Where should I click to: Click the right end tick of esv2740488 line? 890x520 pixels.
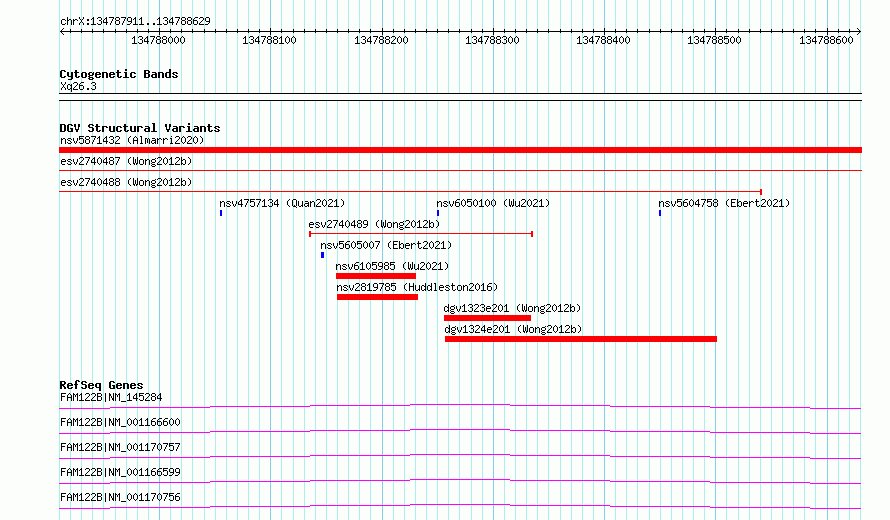click(x=761, y=192)
